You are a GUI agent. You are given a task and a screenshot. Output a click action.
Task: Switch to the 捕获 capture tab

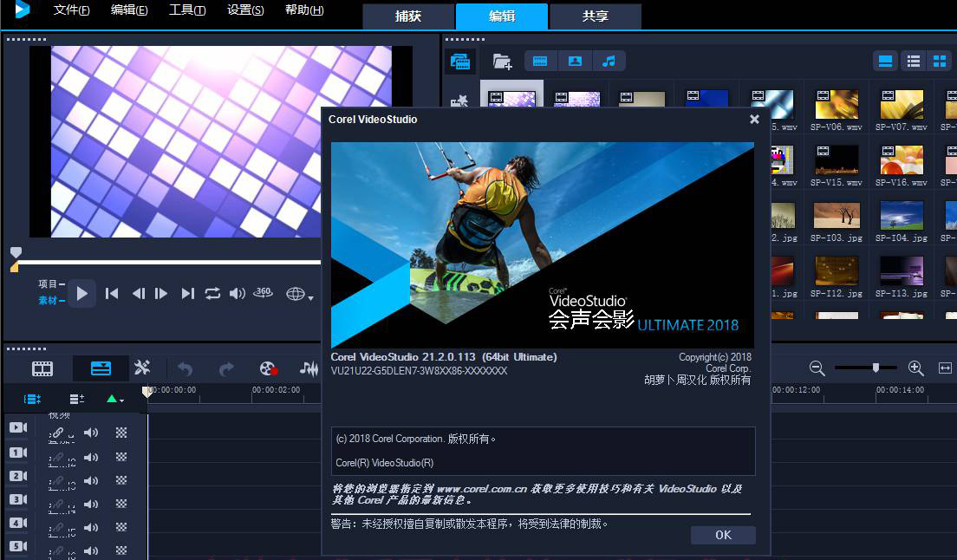[408, 16]
